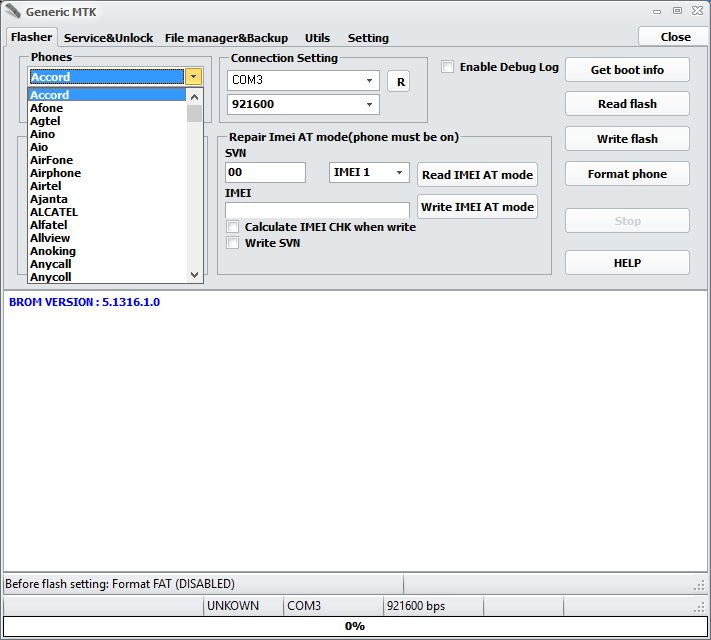Click the SVN input field
The height and width of the screenshot is (640, 711).
pos(265,172)
